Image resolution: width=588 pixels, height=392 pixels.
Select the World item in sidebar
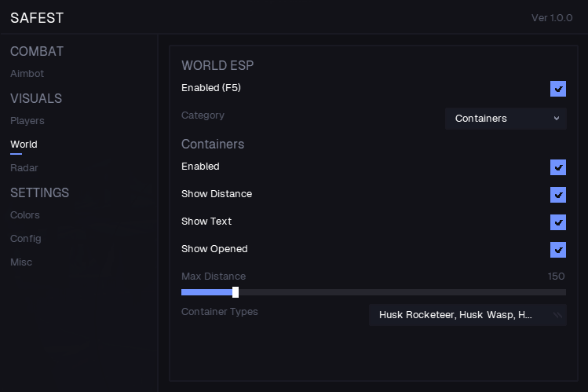24,145
